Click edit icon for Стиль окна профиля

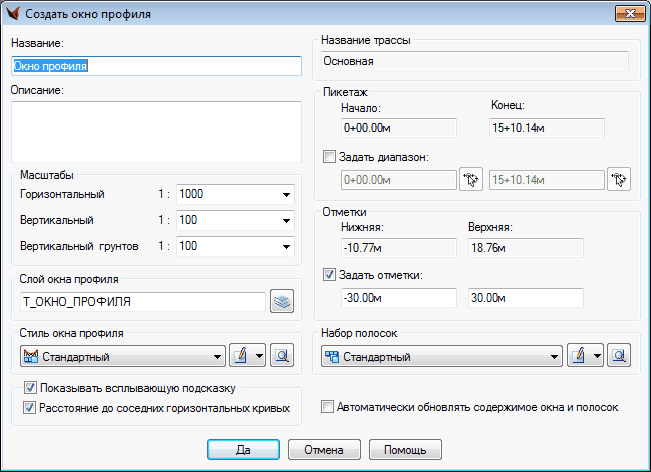click(x=240, y=356)
